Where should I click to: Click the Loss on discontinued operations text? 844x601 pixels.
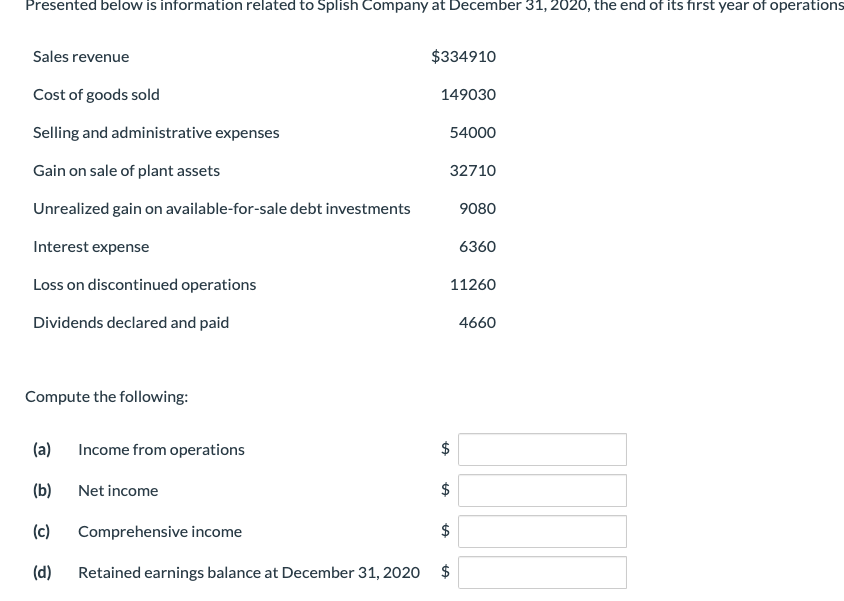click(144, 284)
